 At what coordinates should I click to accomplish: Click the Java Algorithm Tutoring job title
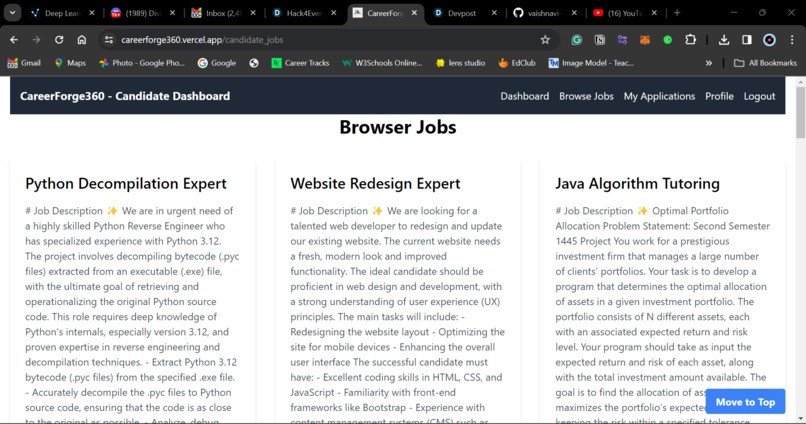click(637, 183)
